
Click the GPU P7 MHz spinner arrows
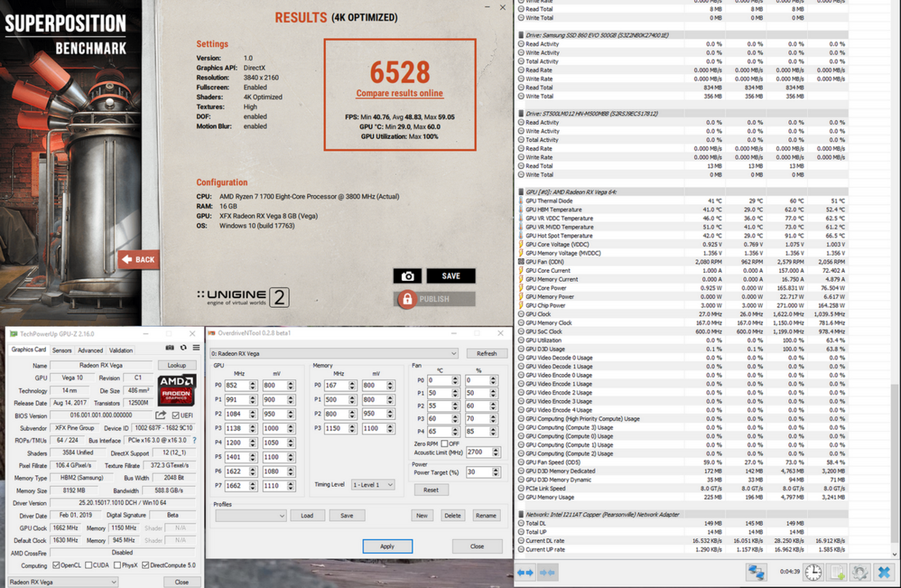pos(252,486)
